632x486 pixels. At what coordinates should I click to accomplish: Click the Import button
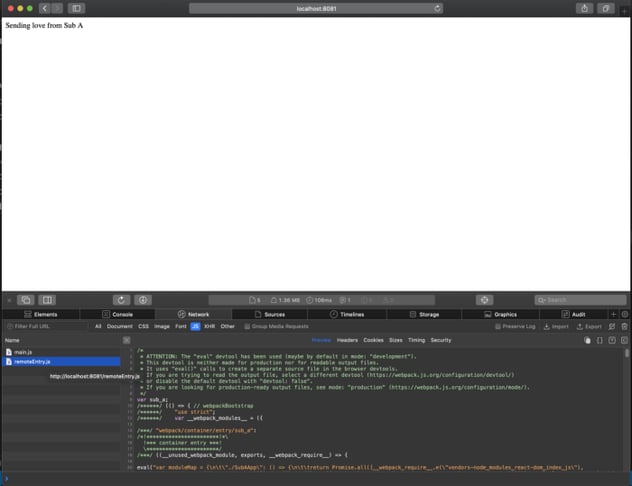[x=556, y=326]
